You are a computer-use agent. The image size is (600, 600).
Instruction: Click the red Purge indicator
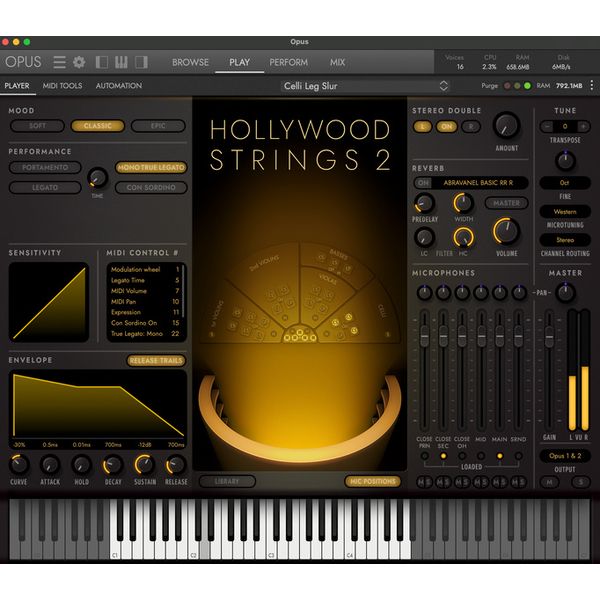[507, 86]
